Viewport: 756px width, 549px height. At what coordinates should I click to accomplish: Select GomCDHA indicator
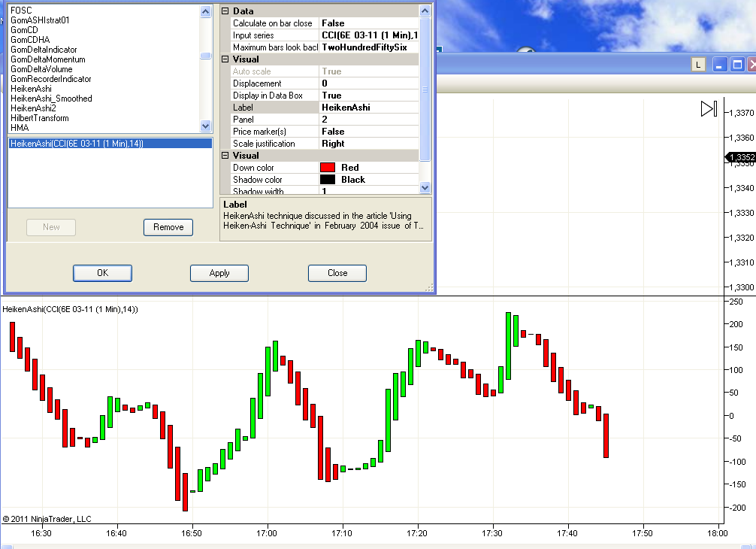tap(30, 40)
